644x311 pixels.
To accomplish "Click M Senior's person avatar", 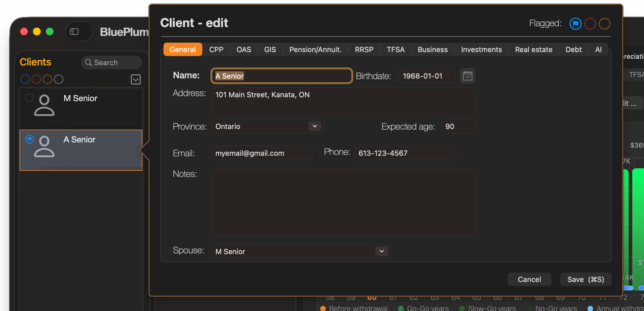I will tap(44, 105).
